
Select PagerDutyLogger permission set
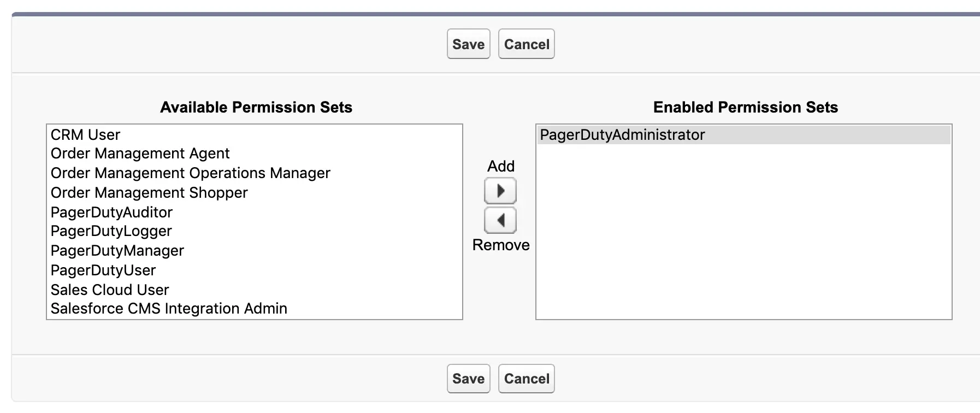tap(255, 231)
